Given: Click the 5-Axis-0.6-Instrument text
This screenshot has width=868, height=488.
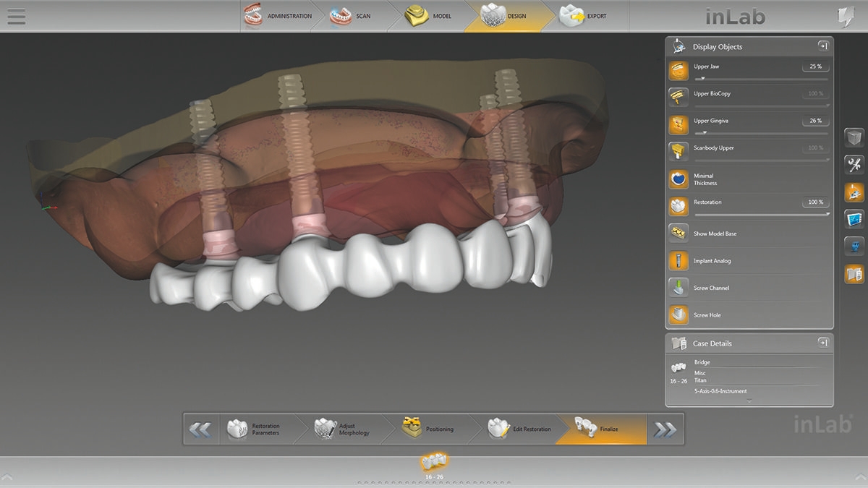Looking at the screenshot, I should coord(720,391).
